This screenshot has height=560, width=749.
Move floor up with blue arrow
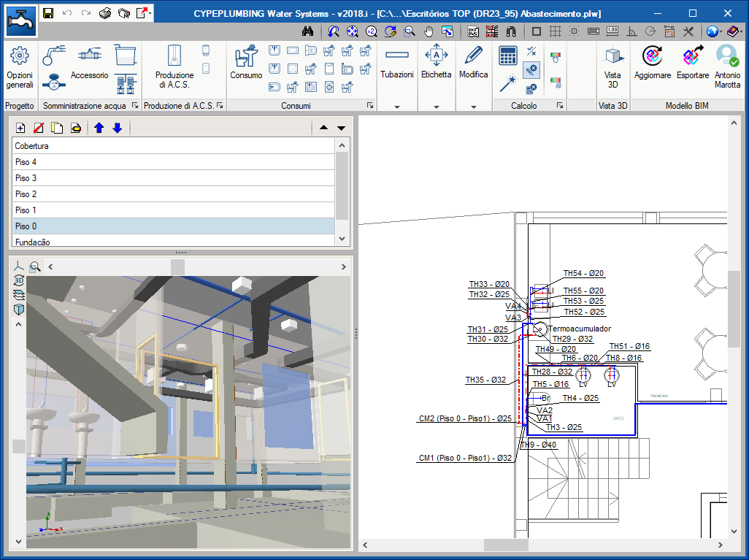point(99,128)
